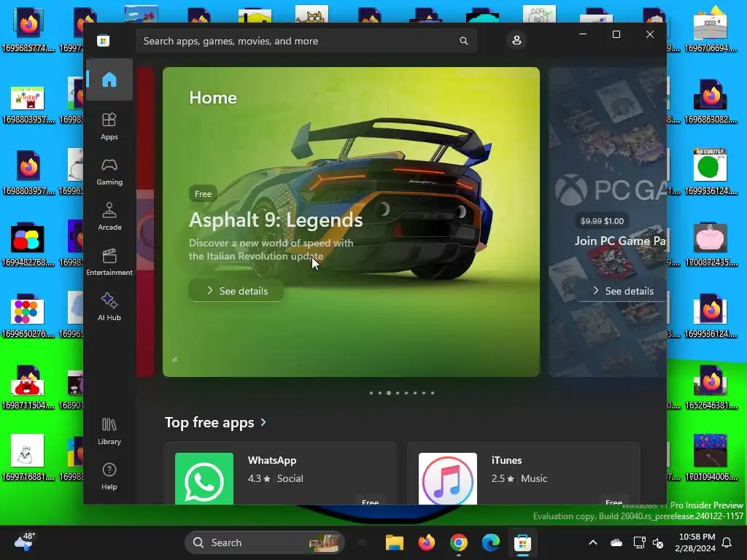Select the desktop file 1699482768
The width and height of the screenshot is (747, 560).
(28, 244)
